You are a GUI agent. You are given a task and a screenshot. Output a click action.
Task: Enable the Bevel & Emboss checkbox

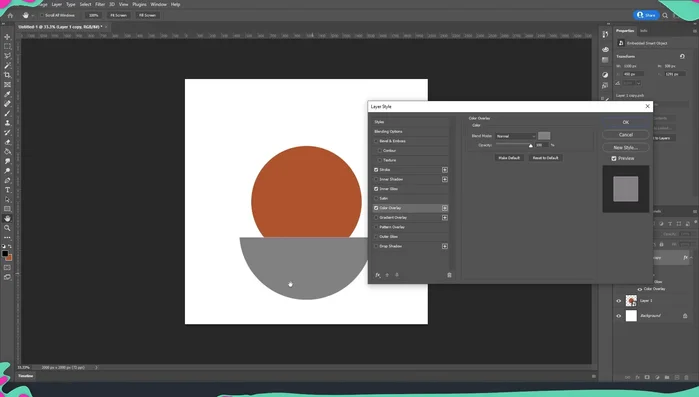click(376, 141)
